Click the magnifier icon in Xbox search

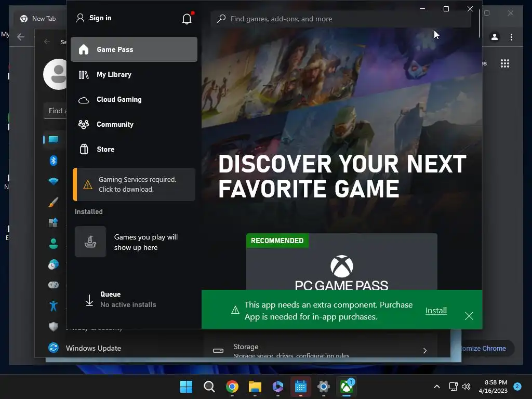click(221, 19)
